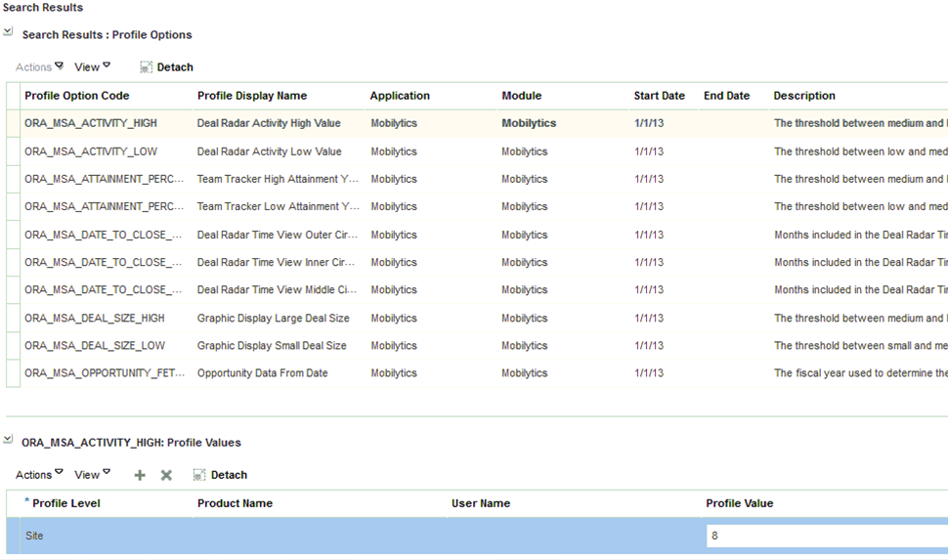Screen dimensions: 948x560
Task: Edit the Profile Value field containing 8
Action: pyautogui.click(x=827, y=536)
